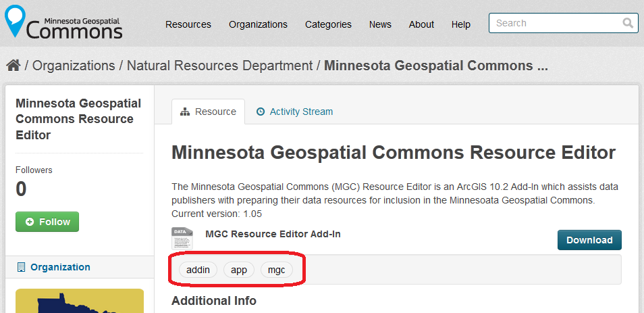Viewport: 644px width, 313px height.
Task: Click the app tag
Action: pyautogui.click(x=239, y=270)
